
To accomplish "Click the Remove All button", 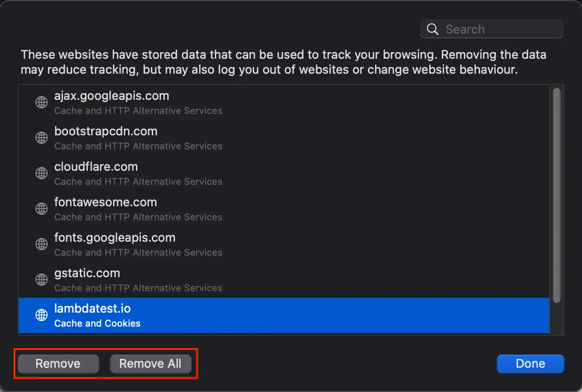I will 150,364.
